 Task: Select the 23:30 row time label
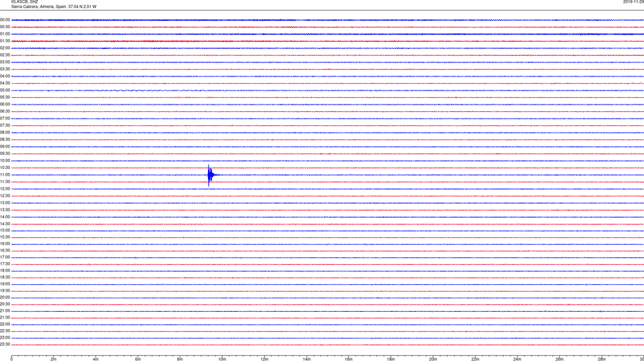click(x=5, y=345)
